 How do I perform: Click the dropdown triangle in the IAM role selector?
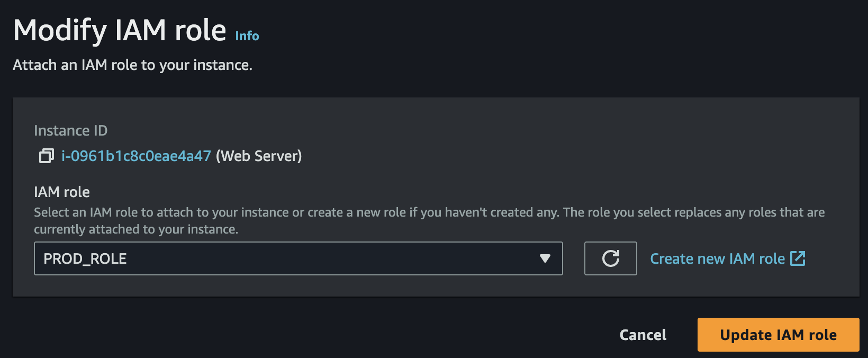click(x=545, y=258)
